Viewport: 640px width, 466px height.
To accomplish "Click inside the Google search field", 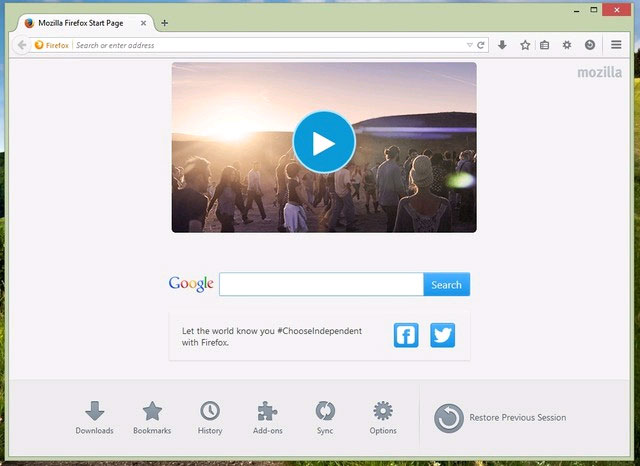I will [321, 285].
